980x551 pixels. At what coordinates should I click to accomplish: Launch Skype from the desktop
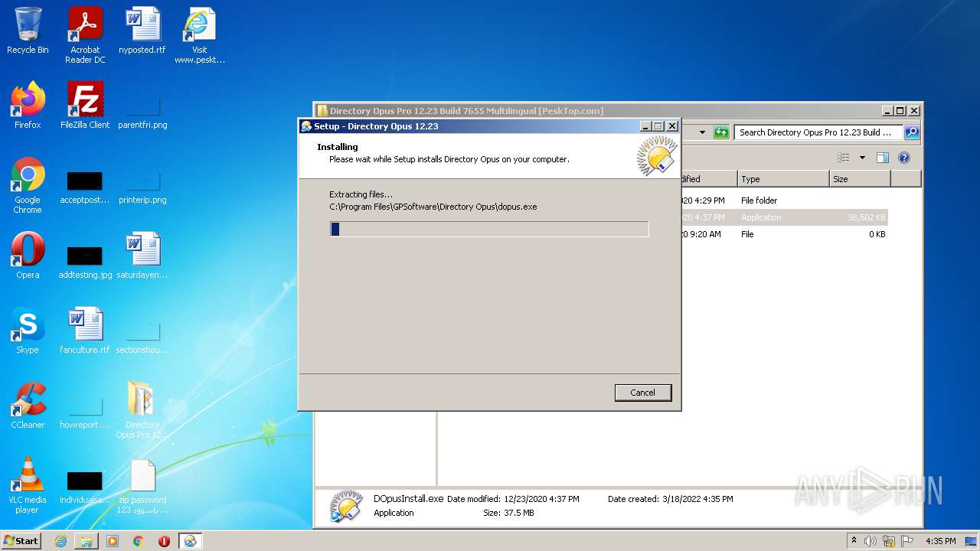(28, 331)
